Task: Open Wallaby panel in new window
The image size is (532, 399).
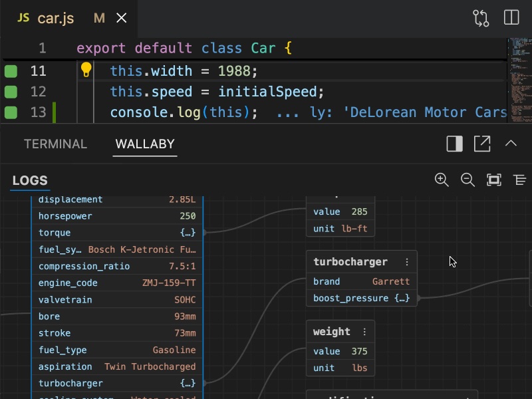Action: pos(482,144)
